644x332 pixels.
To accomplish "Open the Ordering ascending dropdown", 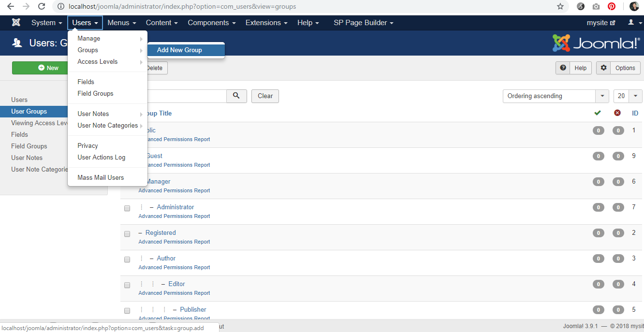I will coord(556,96).
